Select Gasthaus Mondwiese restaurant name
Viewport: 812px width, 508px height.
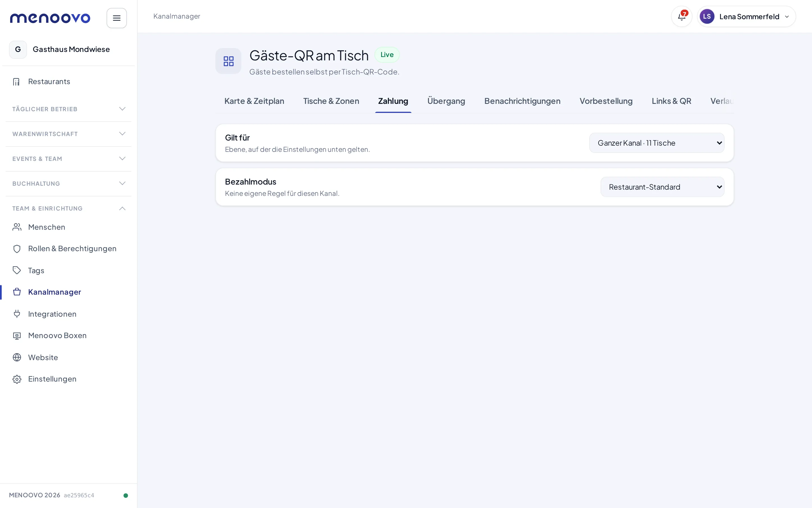[x=71, y=49]
